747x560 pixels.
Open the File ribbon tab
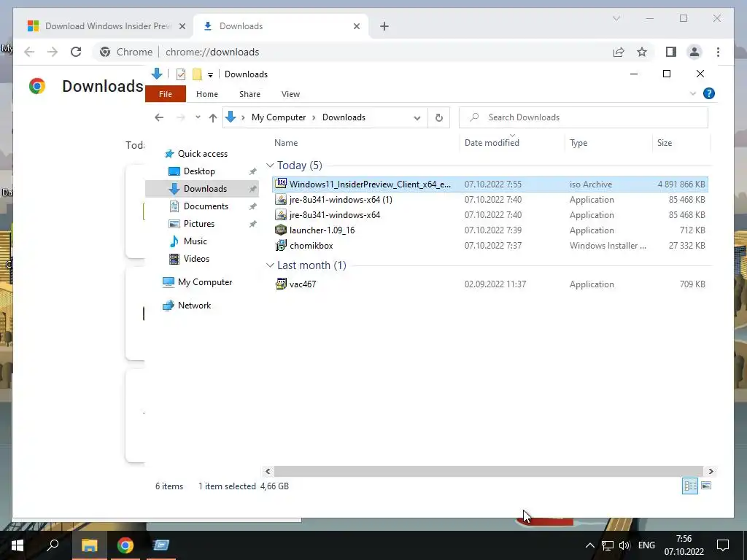tap(166, 94)
